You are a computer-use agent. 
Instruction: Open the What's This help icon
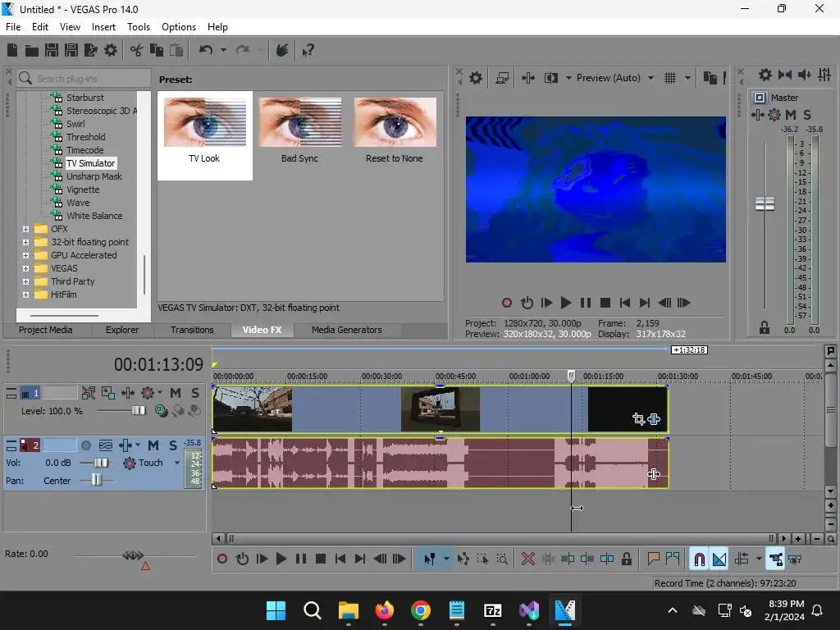(308, 50)
